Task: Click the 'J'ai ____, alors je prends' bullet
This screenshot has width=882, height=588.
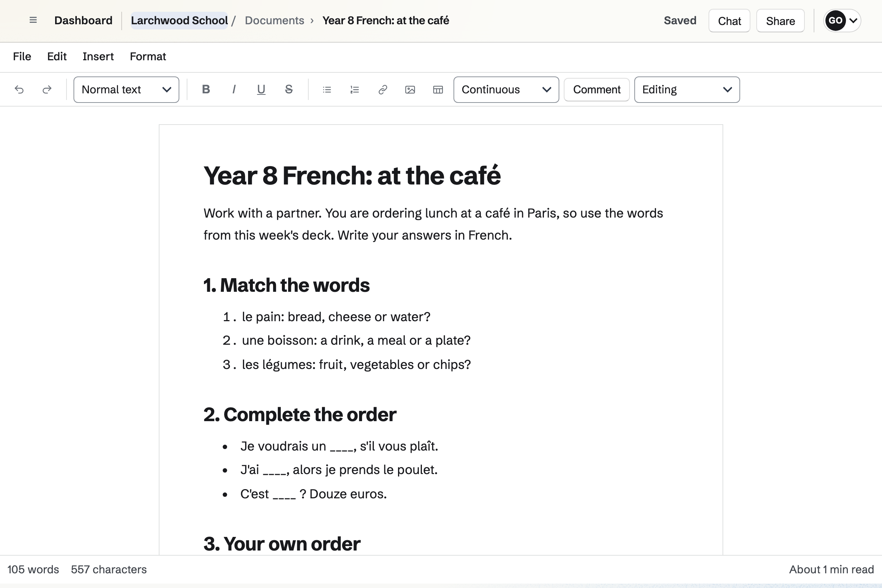Action: (x=339, y=470)
